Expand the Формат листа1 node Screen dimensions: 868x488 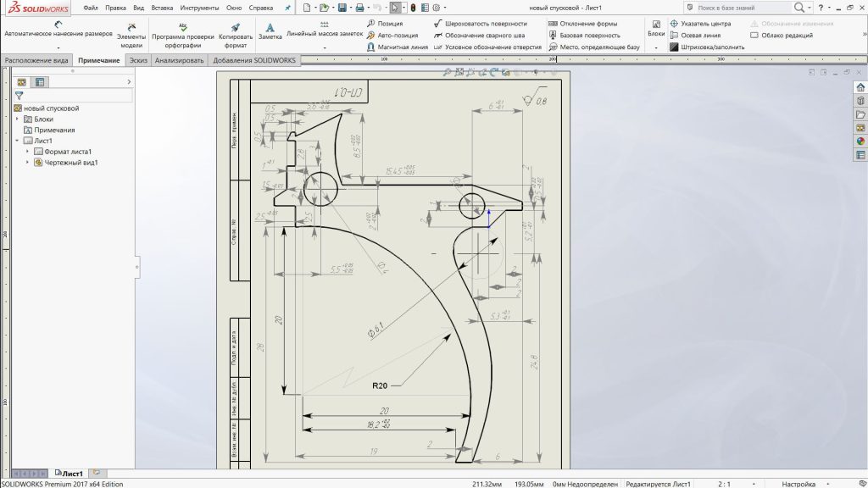(x=28, y=151)
